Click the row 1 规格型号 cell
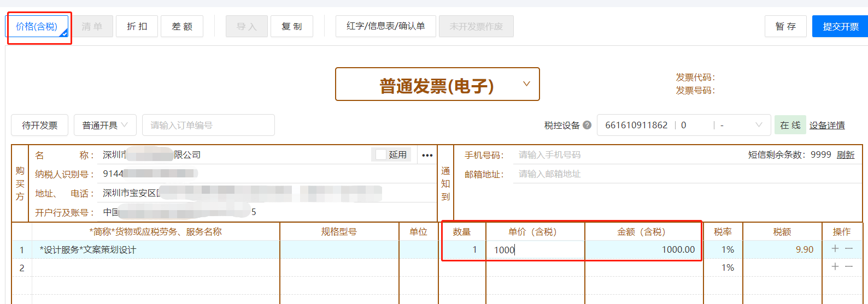The width and height of the screenshot is (868, 304). [x=339, y=249]
